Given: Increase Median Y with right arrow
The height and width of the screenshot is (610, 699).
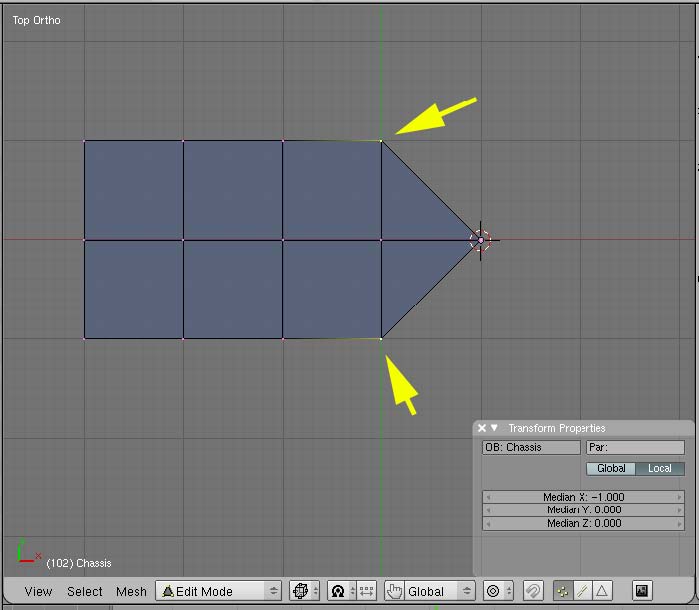Looking at the screenshot, I should point(679,510).
